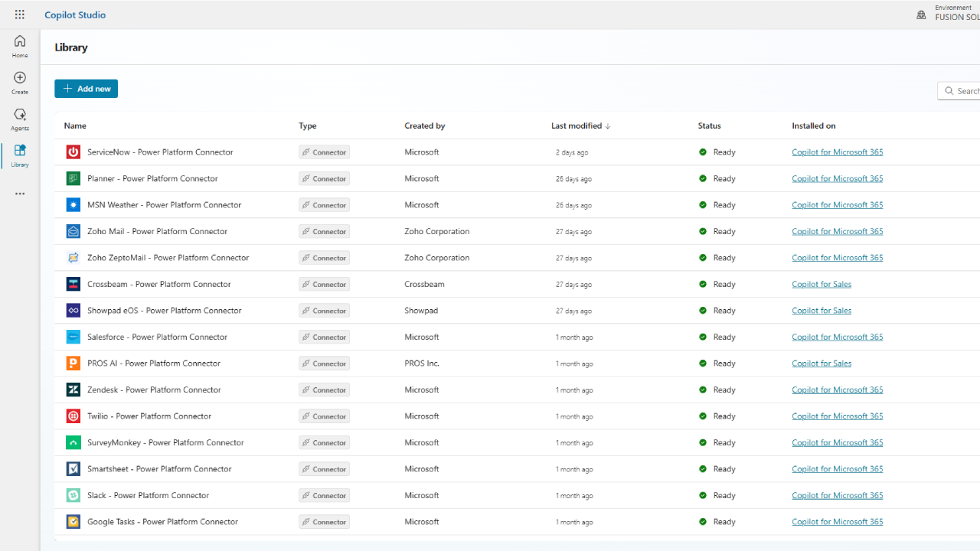Select the environment name FUSION SOL
The height and width of the screenshot is (551, 980).
click(957, 18)
